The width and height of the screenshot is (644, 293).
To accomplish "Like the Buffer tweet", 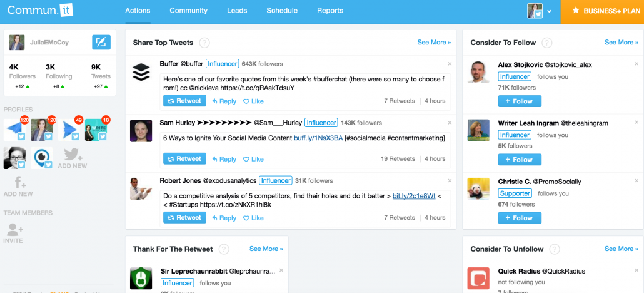I will click(x=253, y=101).
